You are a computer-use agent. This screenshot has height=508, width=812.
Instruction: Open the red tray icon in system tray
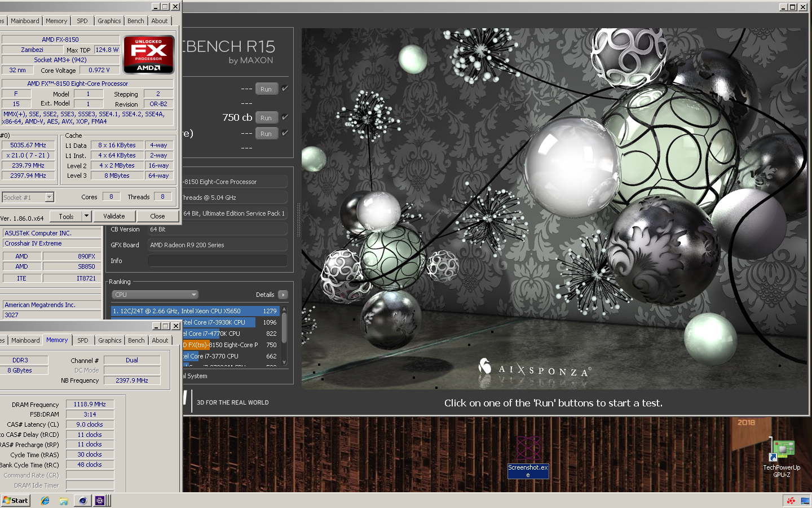pos(791,501)
